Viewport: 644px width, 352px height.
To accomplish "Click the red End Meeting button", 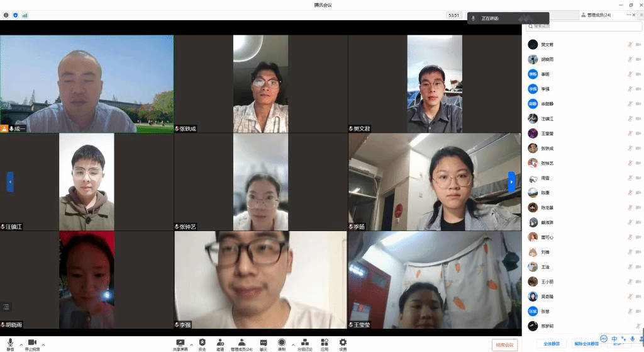I will click(504, 344).
